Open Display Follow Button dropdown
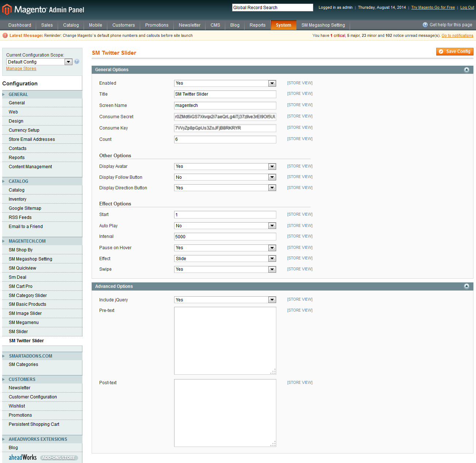Screen dimensions: 476x463 click(x=225, y=177)
